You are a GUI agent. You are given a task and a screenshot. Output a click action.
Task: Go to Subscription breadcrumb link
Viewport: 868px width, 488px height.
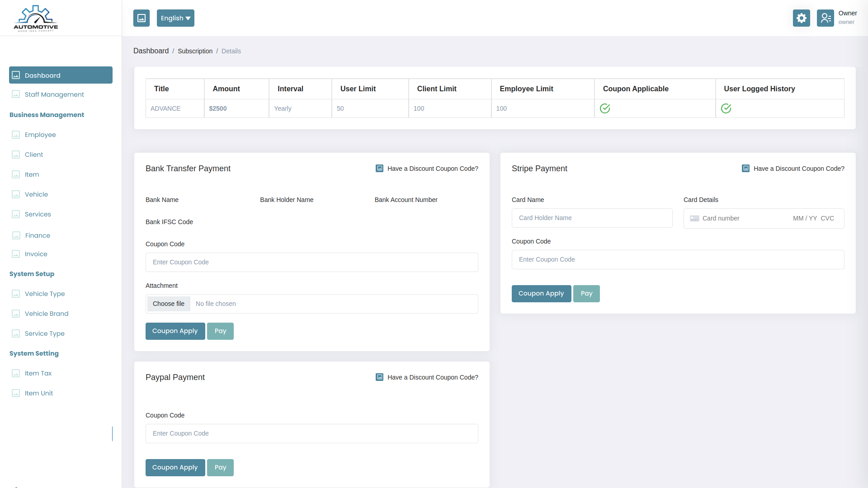(195, 51)
